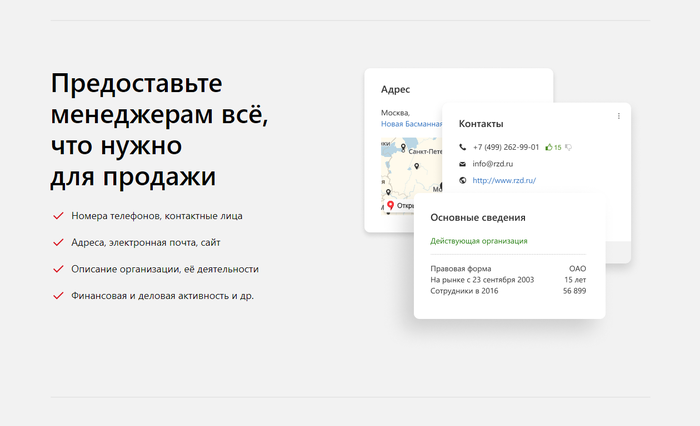The image size is (700, 426).
Task: Click the Основные сведения card heading
Action: click(x=477, y=217)
